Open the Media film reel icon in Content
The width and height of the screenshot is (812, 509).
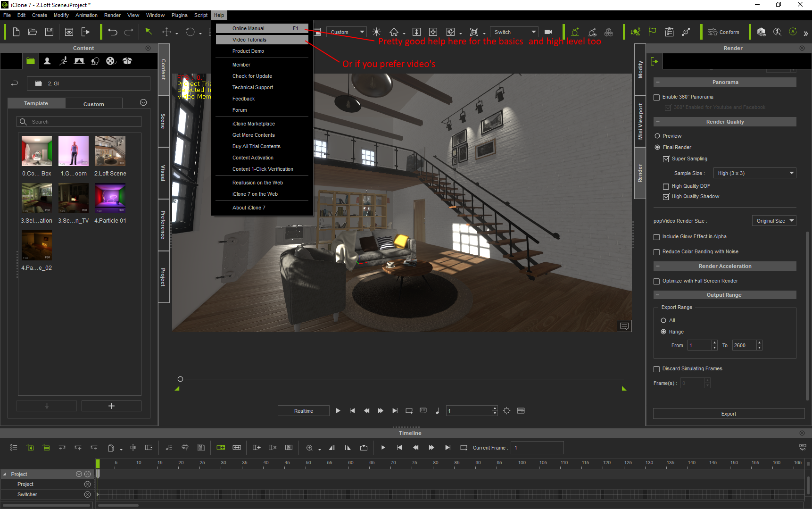[x=111, y=61]
